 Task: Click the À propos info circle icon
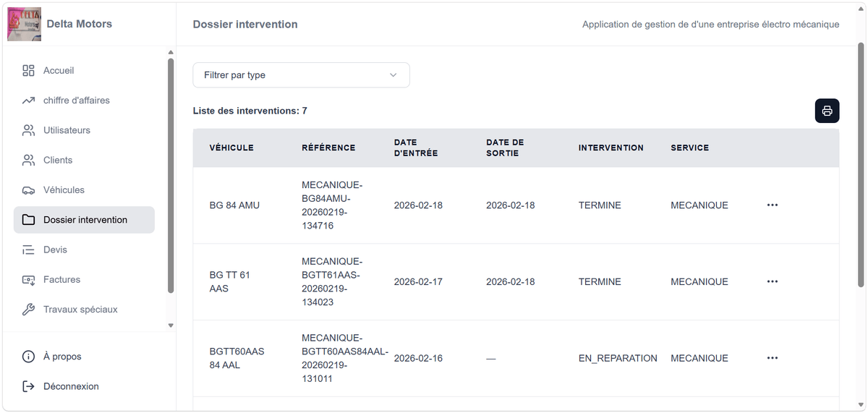[x=28, y=357]
